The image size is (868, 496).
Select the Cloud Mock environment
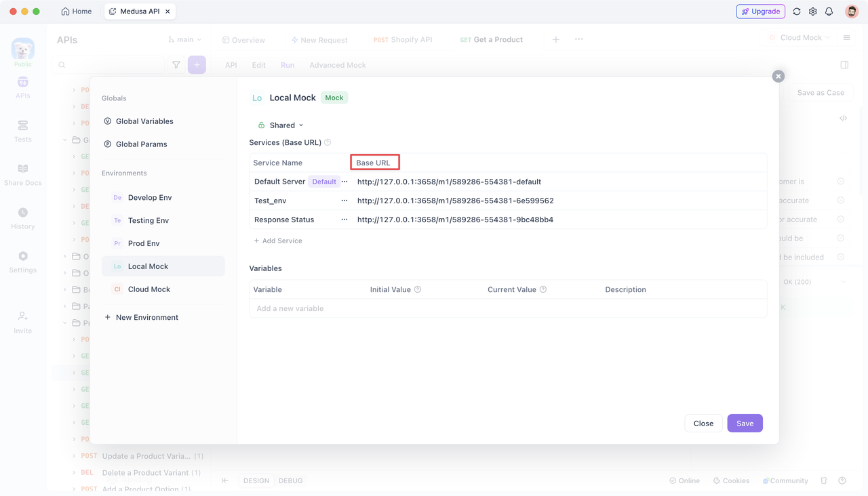pyautogui.click(x=163, y=289)
